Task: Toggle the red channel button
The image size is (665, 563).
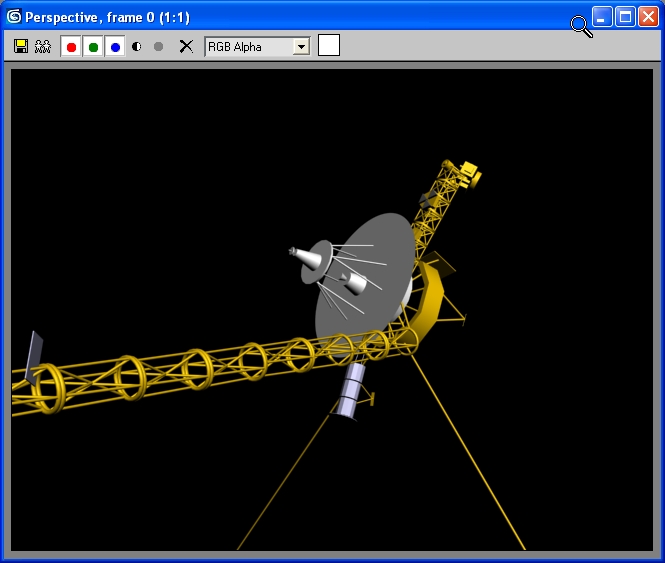Action: pyautogui.click(x=71, y=46)
